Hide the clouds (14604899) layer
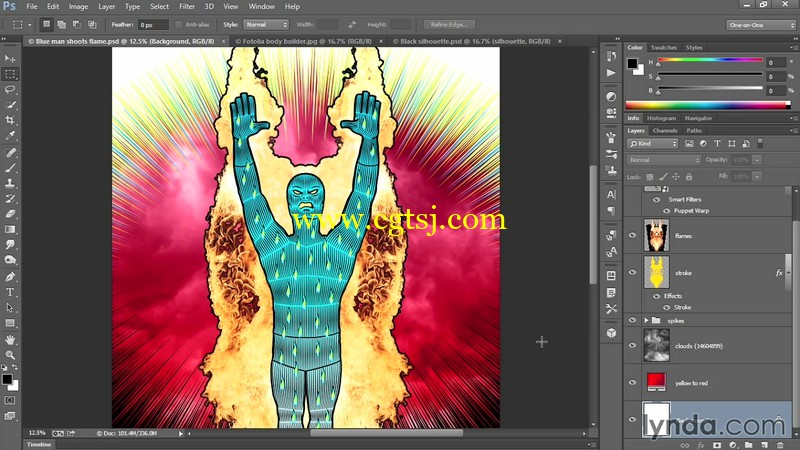This screenshot has height=450, width=800. coord(633,345)
